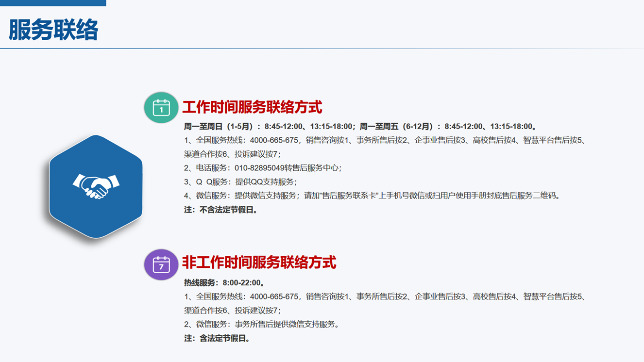Click the 微信服务：事务所售后 line
Screen dimensions: 644x362
[x=262, y=324]
